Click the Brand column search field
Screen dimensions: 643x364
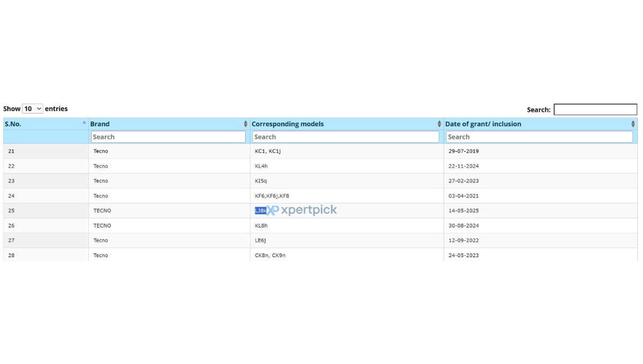pos(168,137)
